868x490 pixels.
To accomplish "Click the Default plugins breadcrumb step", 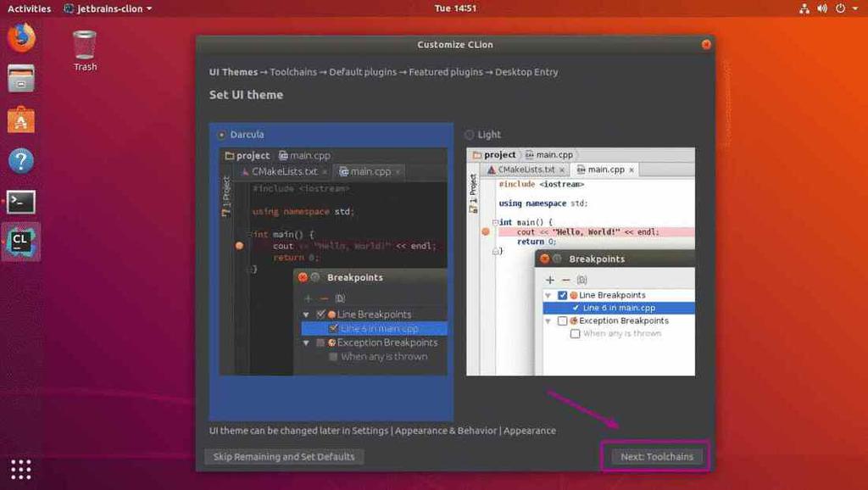I will tap(363, 72).
